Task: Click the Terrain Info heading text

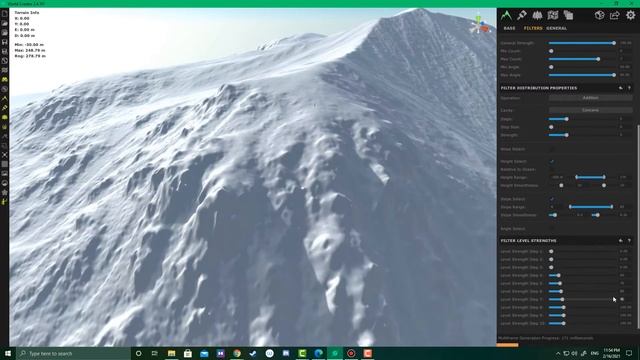Action: click(27, 13)
